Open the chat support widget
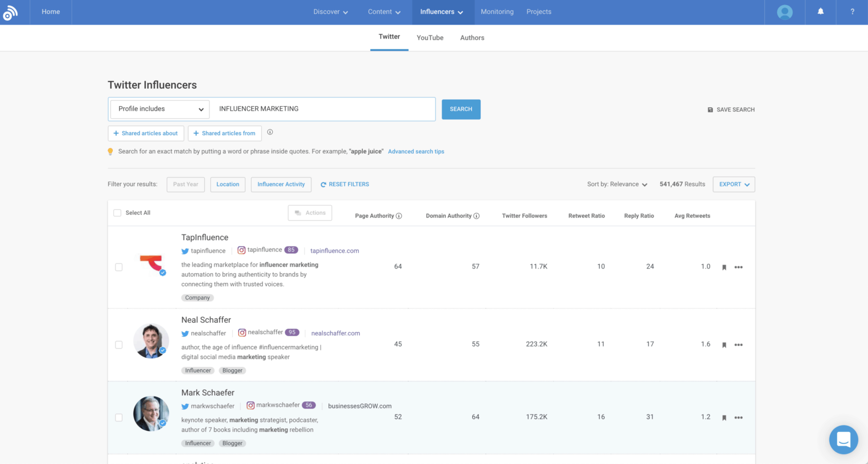 point(843,439)
